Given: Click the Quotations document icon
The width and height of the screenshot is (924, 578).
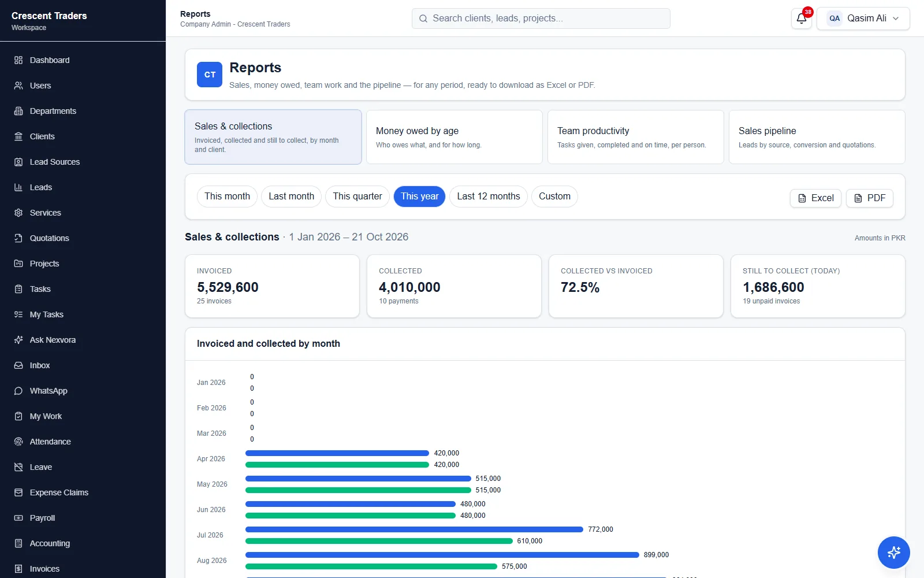Looking at the screenshot, I should (x=18, y=238).
